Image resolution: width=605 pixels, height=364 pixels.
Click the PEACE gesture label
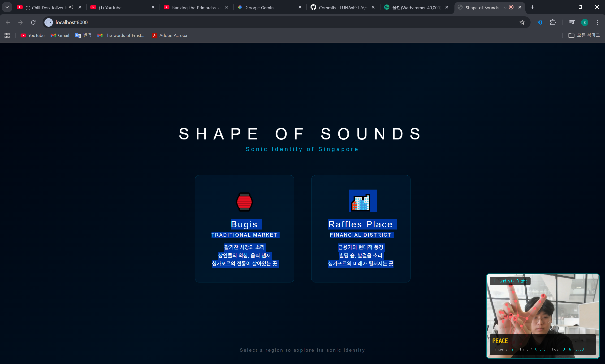[500, 341]
